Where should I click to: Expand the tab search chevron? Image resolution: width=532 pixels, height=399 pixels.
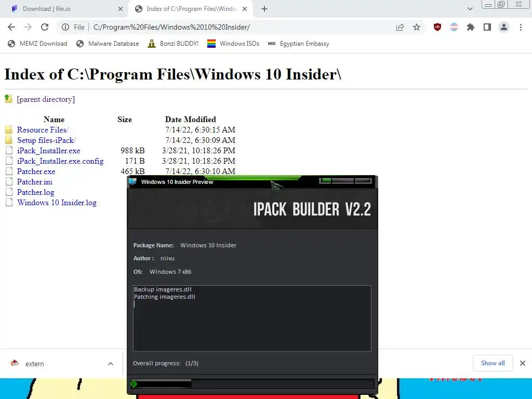[470, 9]
